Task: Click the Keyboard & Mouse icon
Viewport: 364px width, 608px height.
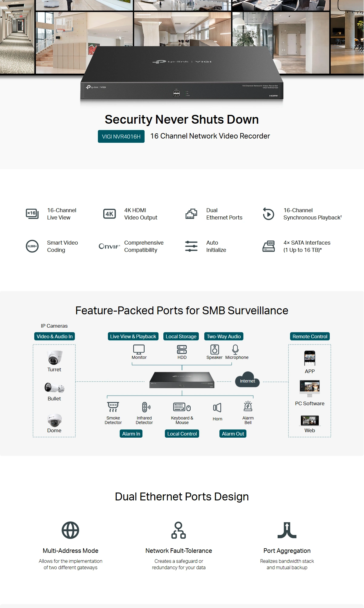Action: click(182, 407)
